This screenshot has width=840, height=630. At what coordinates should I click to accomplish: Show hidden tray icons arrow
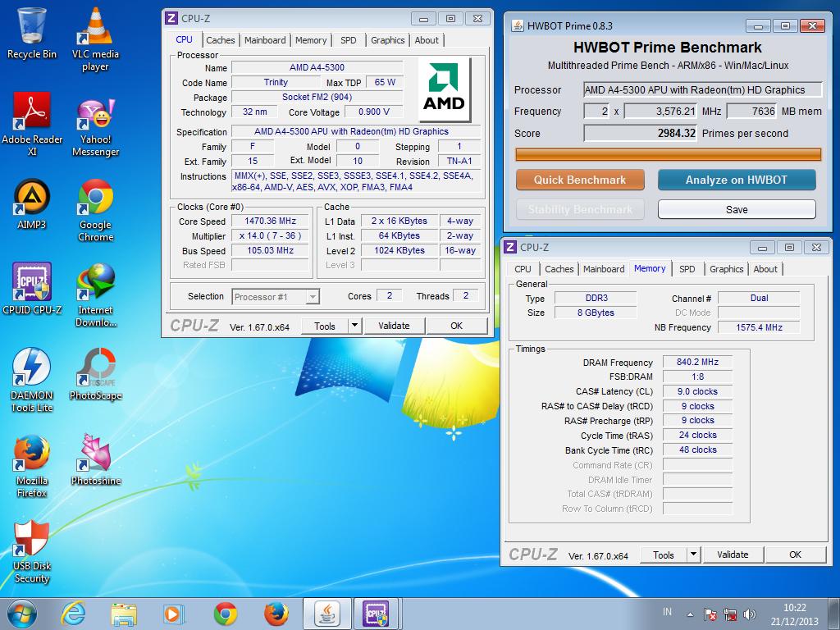click(x=691, y=614)
